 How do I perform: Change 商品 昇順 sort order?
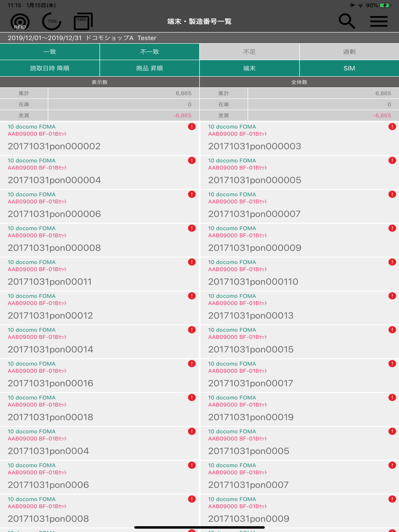pyautogui.click(x=149, y=68)
